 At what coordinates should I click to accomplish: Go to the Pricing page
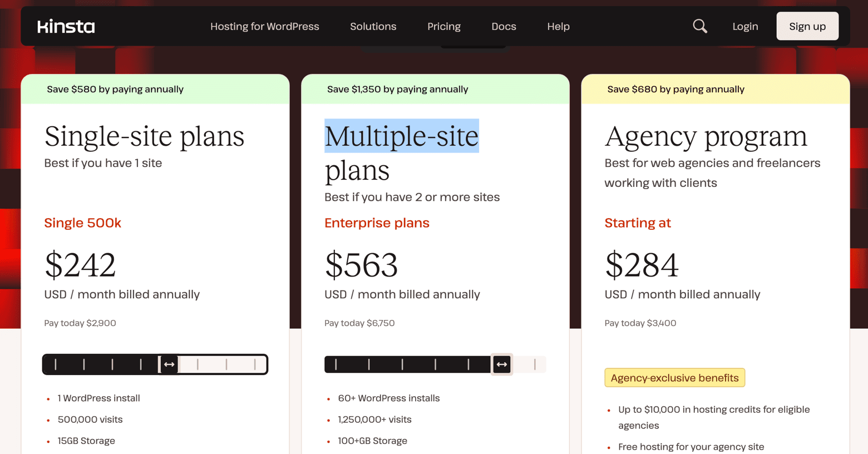click(444, 26)
